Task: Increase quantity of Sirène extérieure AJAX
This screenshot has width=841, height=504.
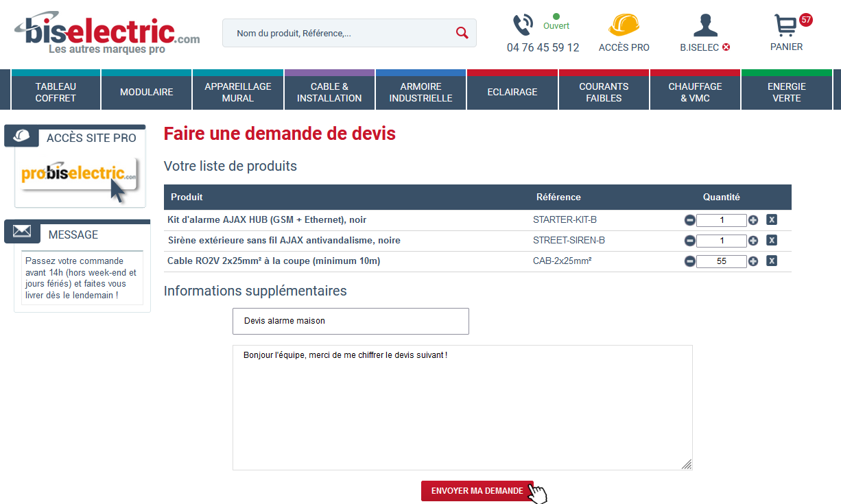Action: 753,241
